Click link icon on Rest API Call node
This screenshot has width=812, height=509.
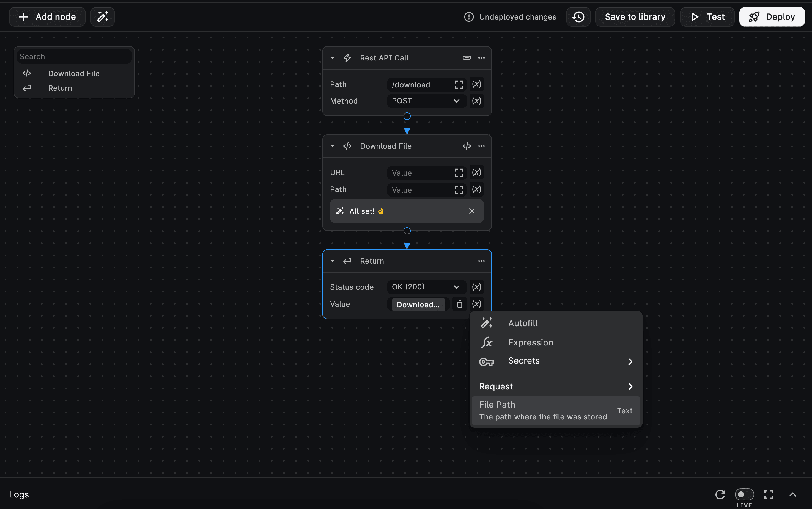click(x=467, y=58)
